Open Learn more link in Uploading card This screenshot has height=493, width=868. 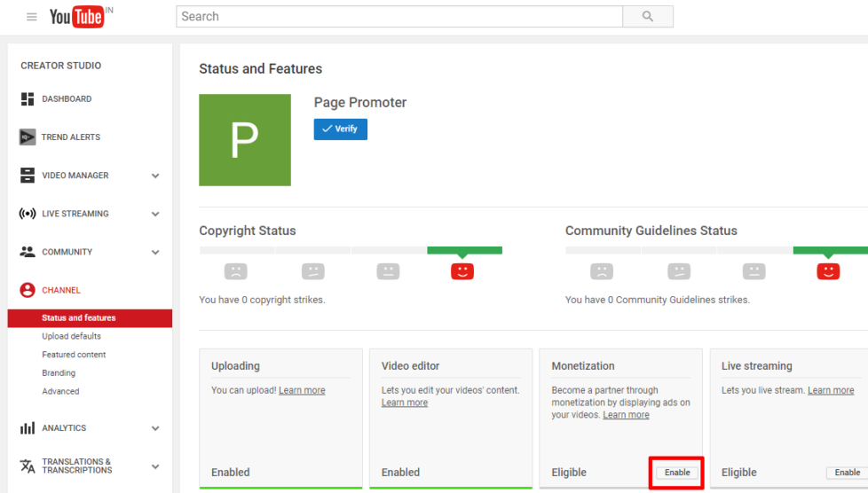point(302,390)
